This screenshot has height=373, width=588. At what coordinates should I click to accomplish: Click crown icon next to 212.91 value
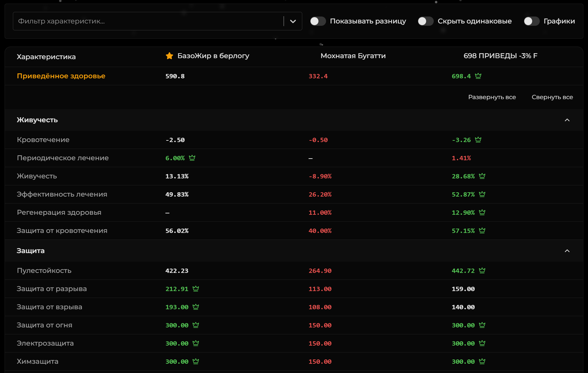[x=196, y=289]
